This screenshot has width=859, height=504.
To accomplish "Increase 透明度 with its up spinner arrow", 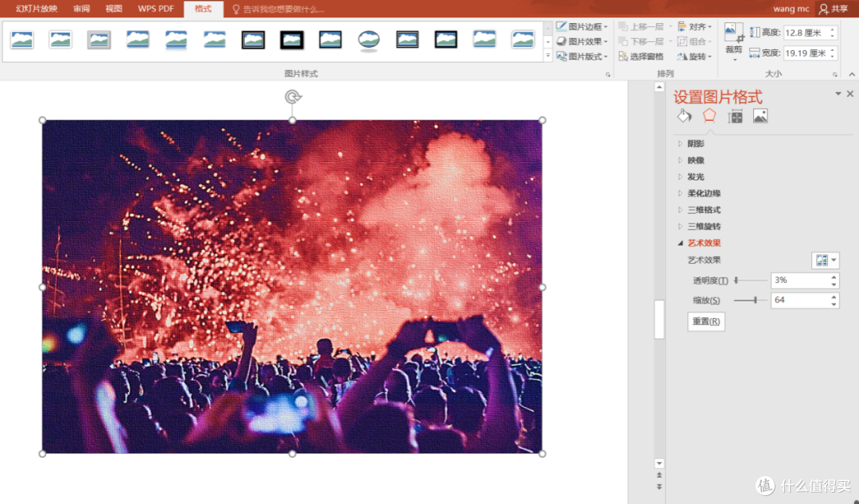I will [x=834, y=277].
